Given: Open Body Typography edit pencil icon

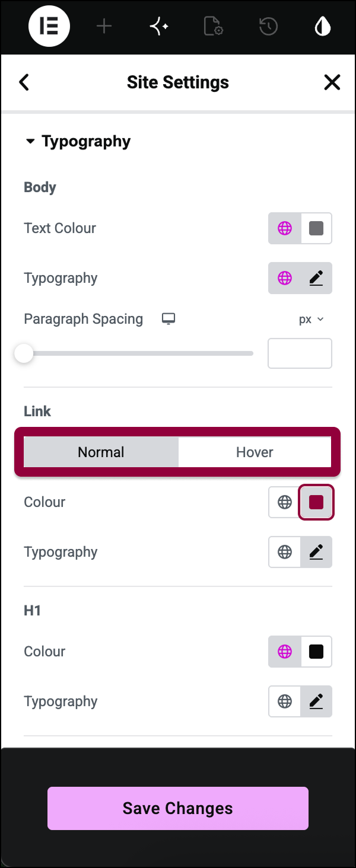Looking at the screenshot, I should pos(316,278).
